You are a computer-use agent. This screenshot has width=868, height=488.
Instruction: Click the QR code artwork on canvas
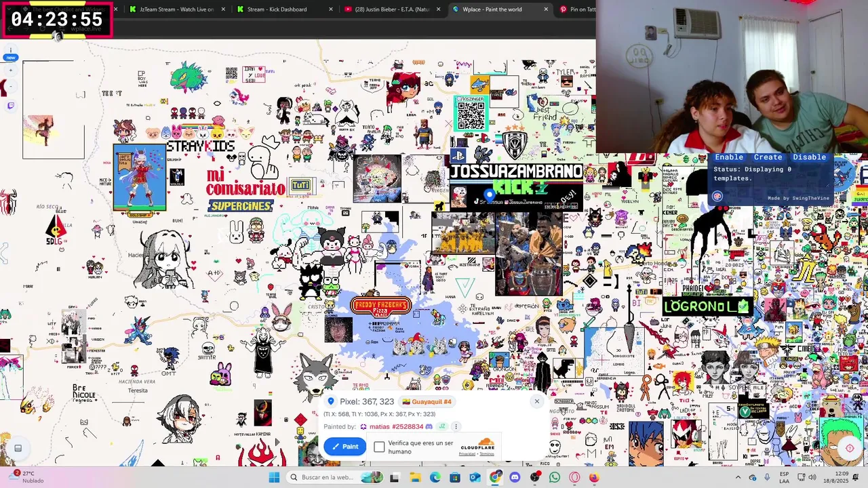coord(471,113)
